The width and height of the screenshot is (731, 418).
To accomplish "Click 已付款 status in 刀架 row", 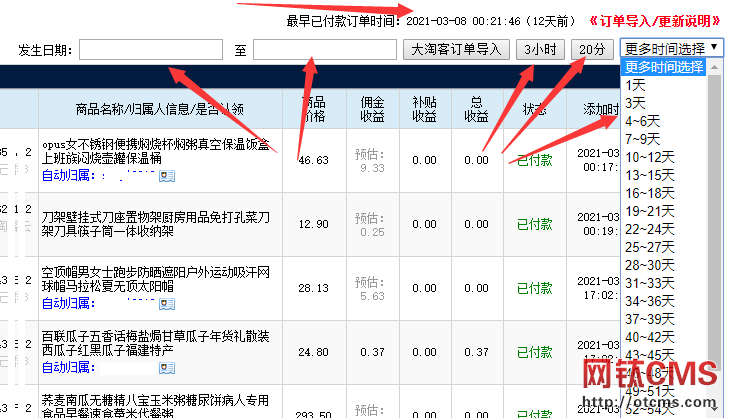I will pos(535,224).
